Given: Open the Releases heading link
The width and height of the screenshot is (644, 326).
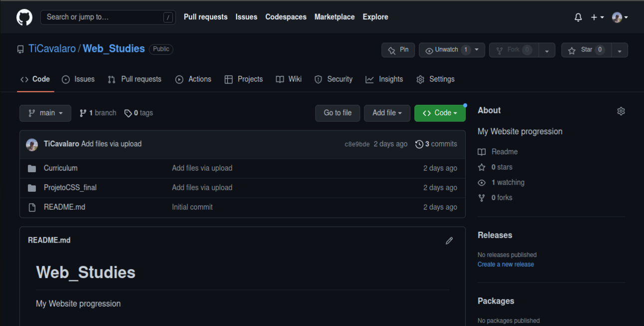Looking at the screenshot, I should coord(495,235).
